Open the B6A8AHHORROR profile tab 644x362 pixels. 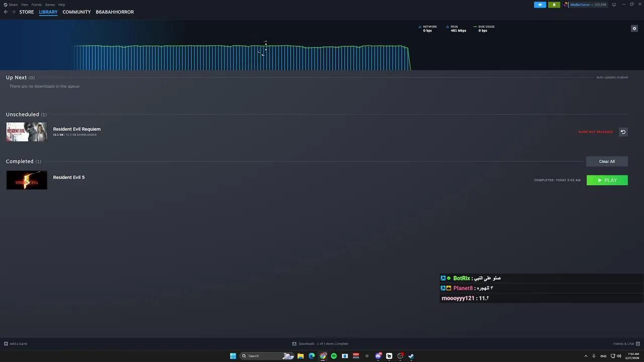pos(115,12)
